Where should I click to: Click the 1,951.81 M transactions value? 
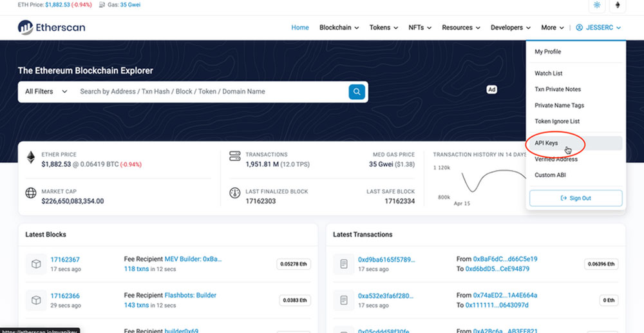coord(263,164)
